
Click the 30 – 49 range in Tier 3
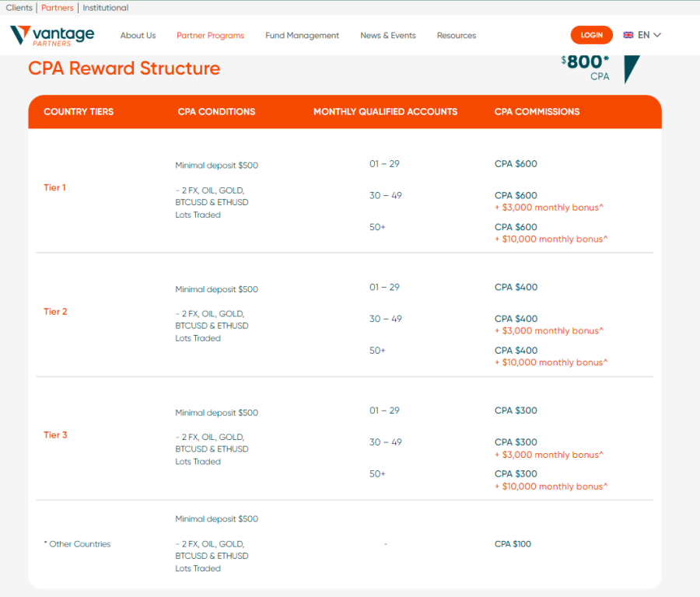pos(385,442)
